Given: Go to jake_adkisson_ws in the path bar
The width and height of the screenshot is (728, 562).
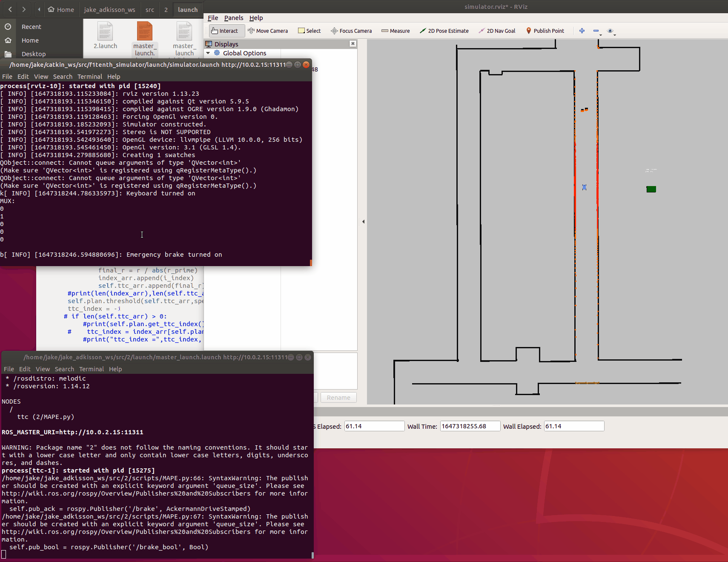Looking at the screenshot, I should click(x=109, y=9).
